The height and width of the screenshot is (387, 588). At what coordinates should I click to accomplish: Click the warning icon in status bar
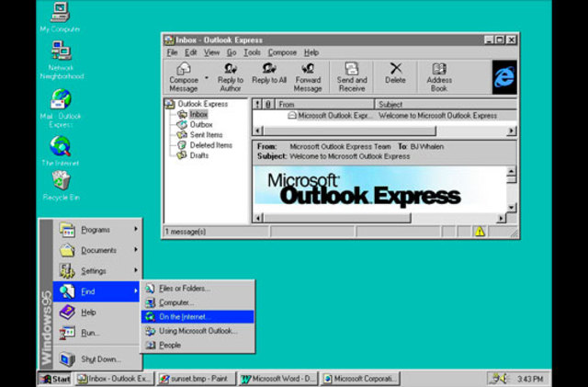[x=480, y=232]
